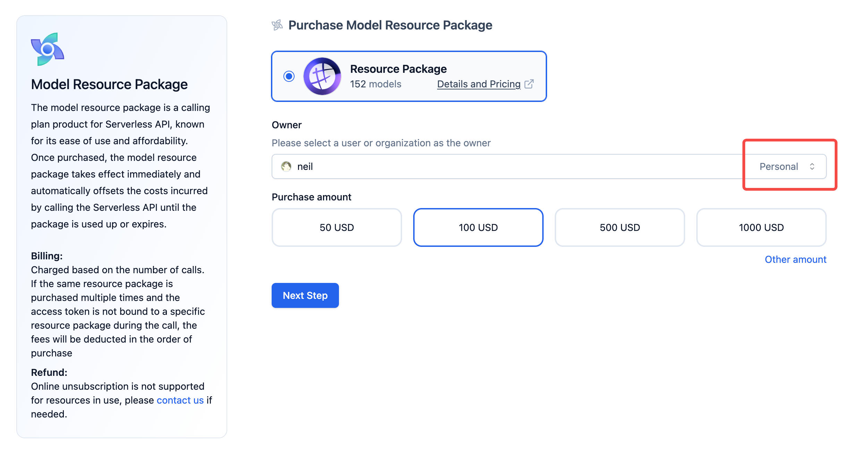Click the up-down chevron beside Personal
The height and width of the screenshot is (466, 868).
point(812,166)
